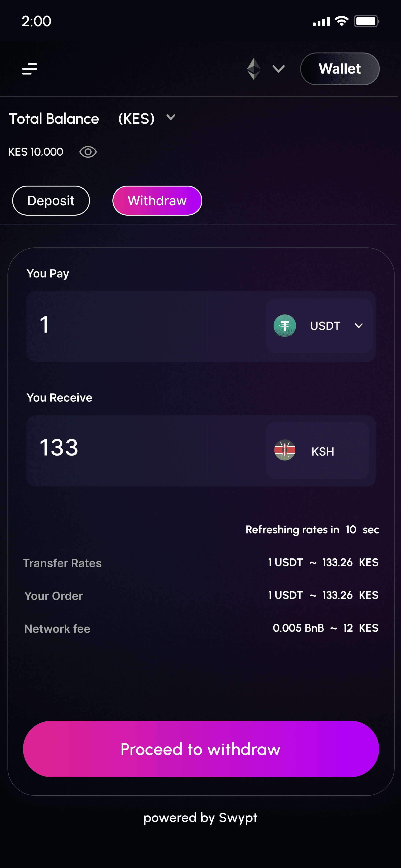Image resolution: width=401 pixels, height=868 pixels.
Task: Click the Refreshing rates countdown text
Action: (312, 530)
